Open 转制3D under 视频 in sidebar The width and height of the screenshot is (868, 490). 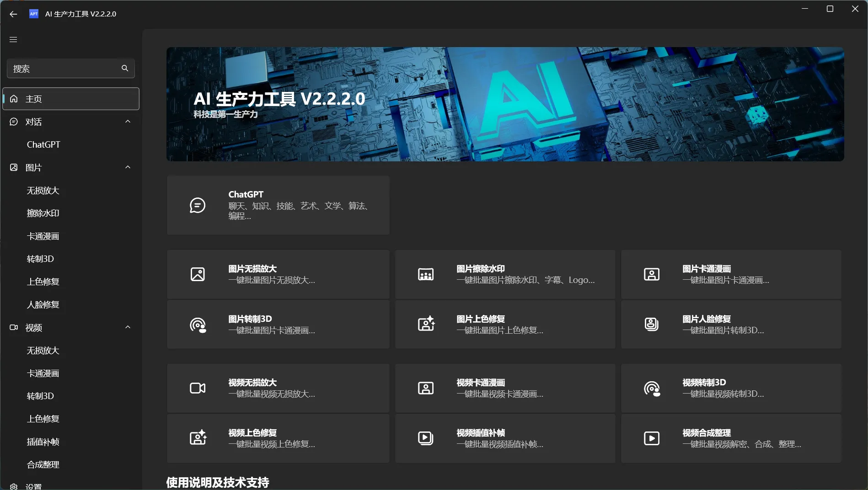[x=40, y=396]
